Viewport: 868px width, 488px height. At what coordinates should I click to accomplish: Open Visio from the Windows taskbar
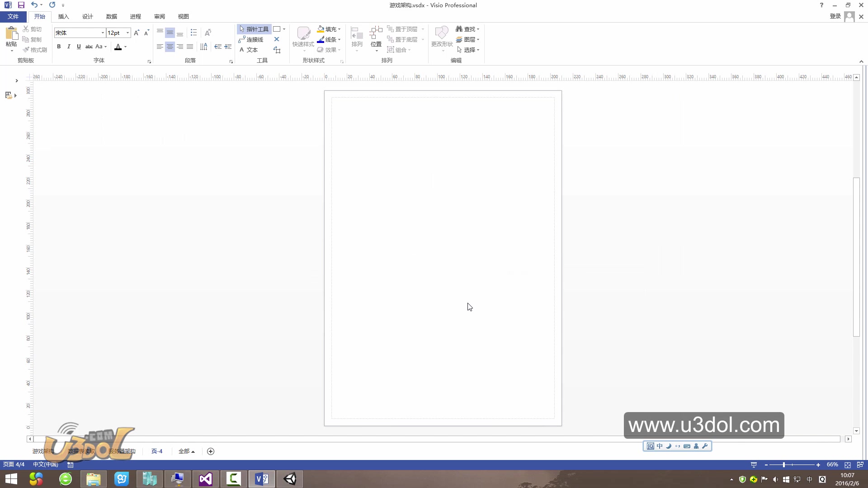point(262,479)
